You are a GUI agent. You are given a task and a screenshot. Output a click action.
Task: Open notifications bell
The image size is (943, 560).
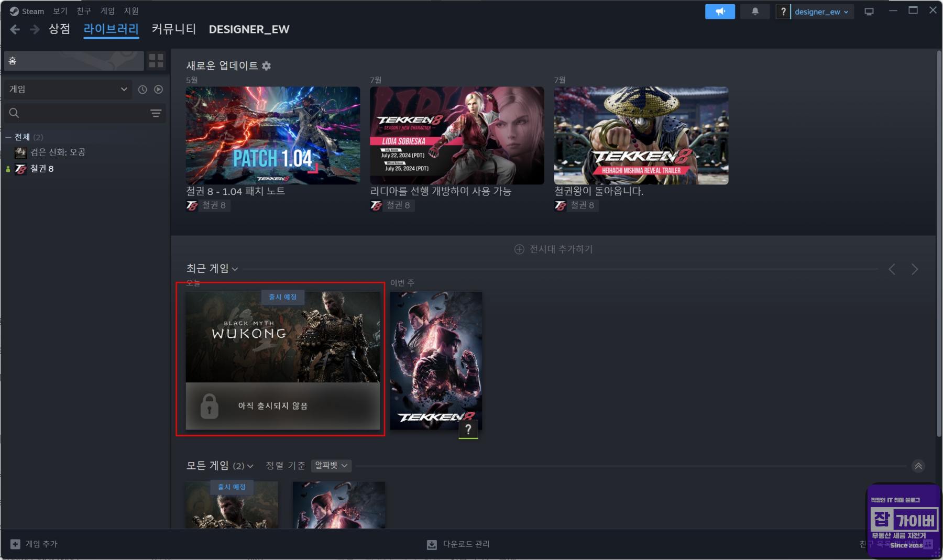pos(755,12)
